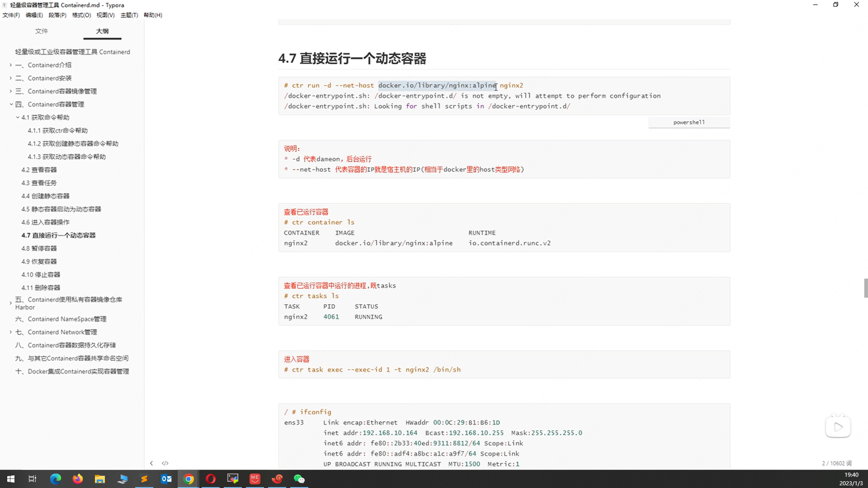868x488 pixels.
Task: Jump to 4.8 暂停容器 in outline
Action: [x=39, y=249]
